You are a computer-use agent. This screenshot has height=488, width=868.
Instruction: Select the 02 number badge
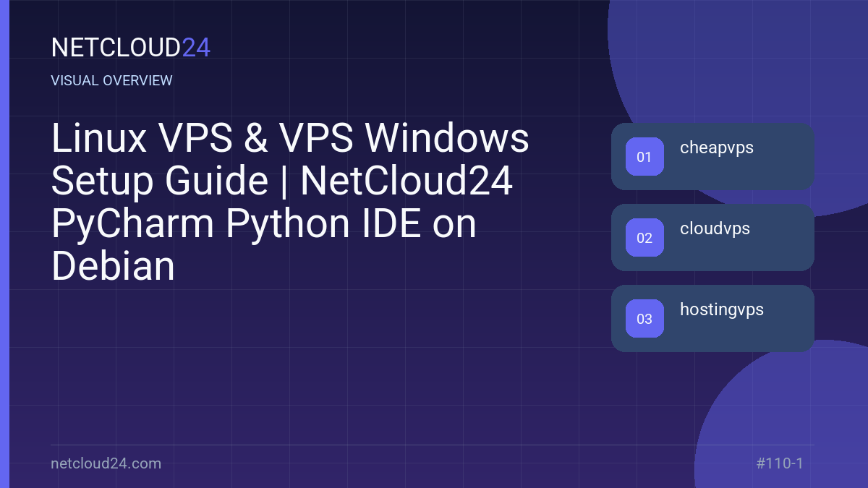point(644,238)
